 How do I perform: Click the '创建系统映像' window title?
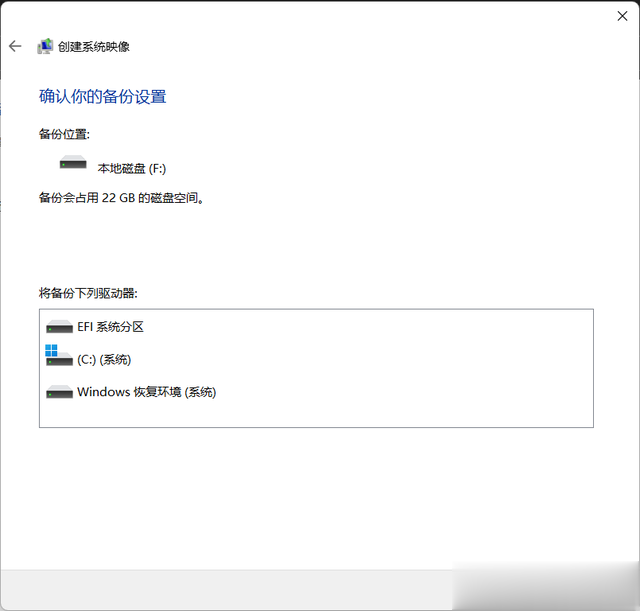[94, 47]
